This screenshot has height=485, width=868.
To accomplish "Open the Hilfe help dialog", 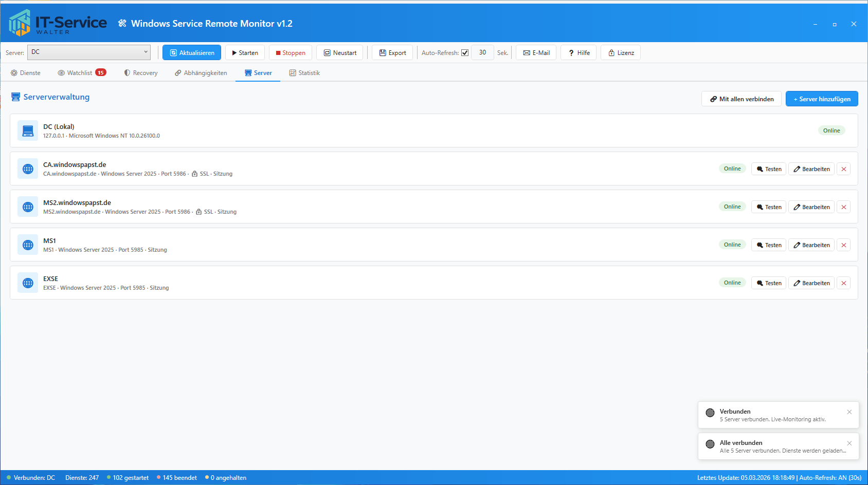I will [578, 53].
